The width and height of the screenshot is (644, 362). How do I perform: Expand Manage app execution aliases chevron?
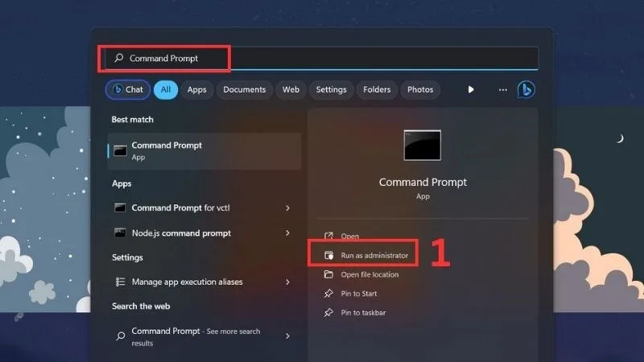point(287,282)
